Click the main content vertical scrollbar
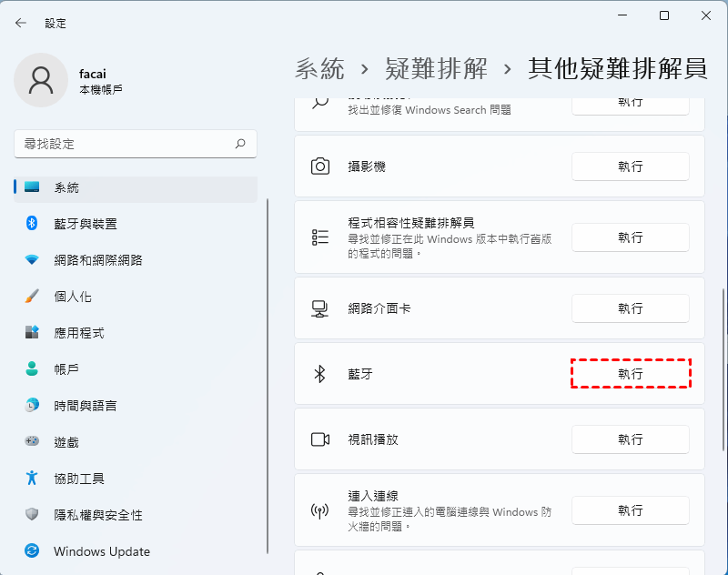Screen dimensions: 728x575 (723, 370)
